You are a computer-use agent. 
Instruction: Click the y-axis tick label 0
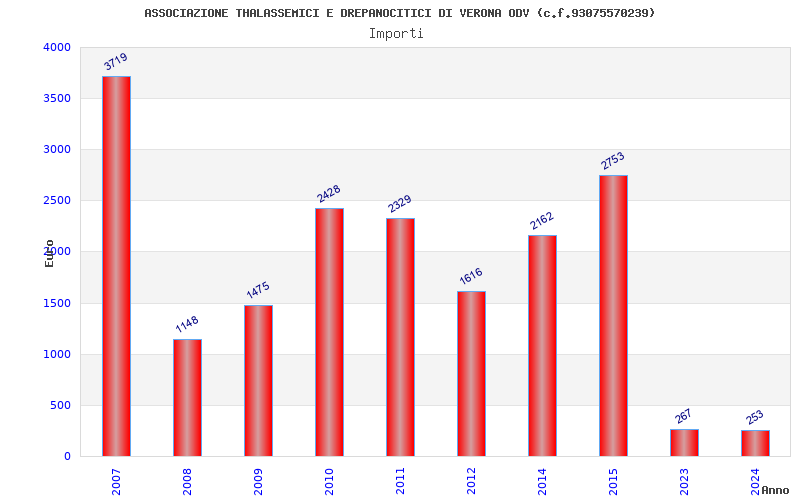(67, 457)
